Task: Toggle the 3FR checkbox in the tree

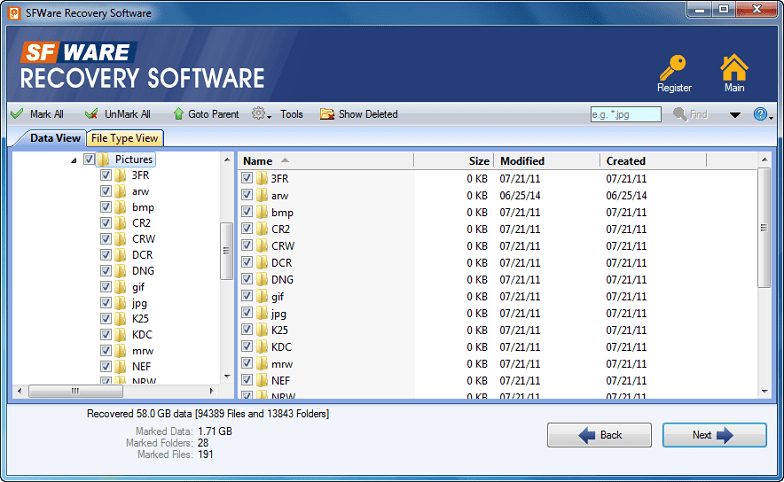Action: pos(106,175)
